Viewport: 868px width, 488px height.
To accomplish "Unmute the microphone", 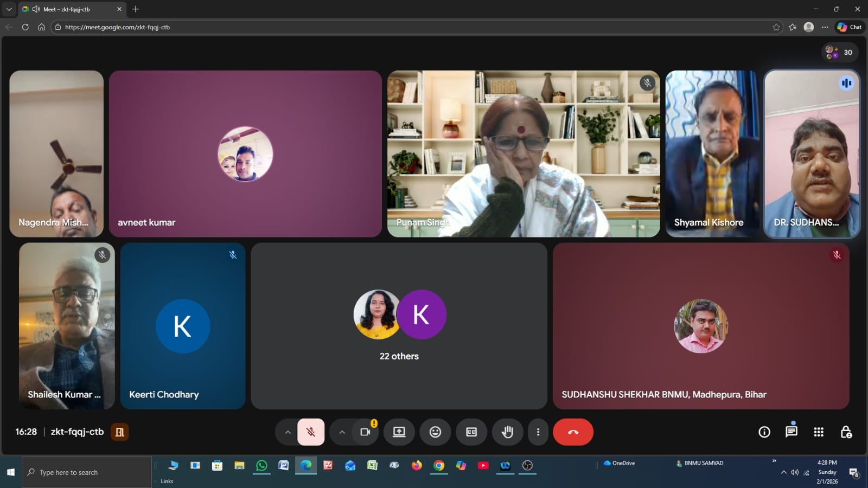I will (x=311, y=432).
